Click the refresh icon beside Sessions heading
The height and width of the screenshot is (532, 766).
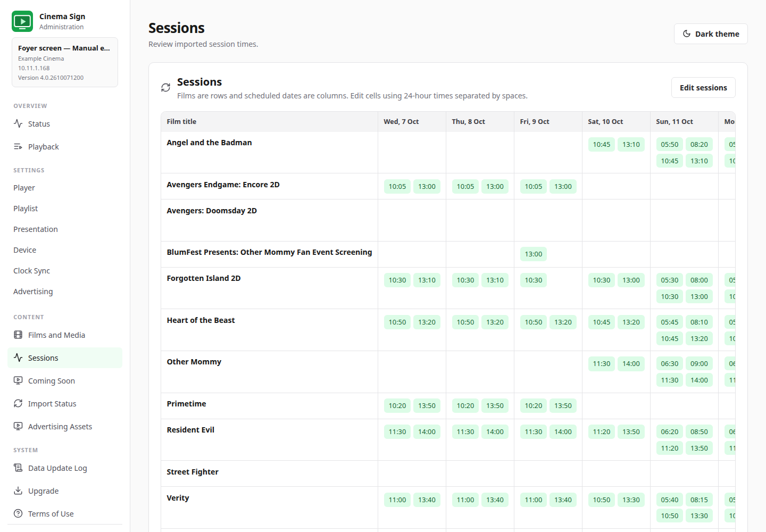pyautogui.click(x=166, y=87)
